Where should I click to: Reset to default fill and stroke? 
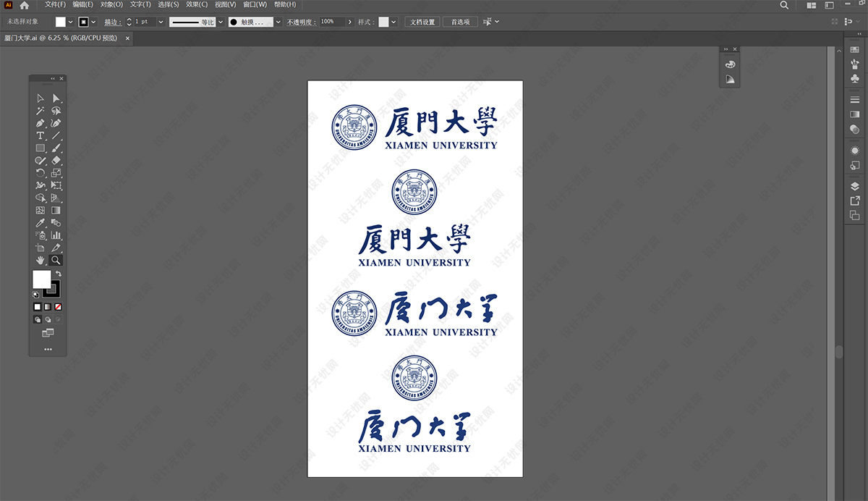[x=36, y=295]
